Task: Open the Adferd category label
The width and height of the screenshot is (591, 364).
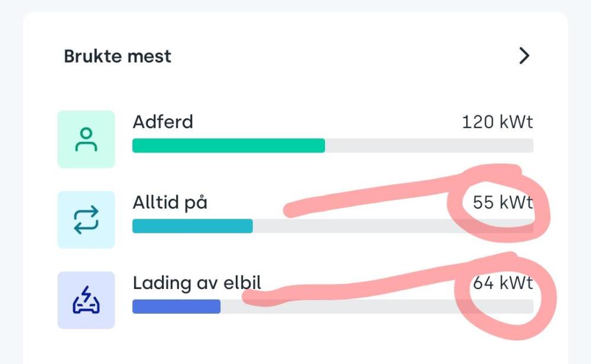Action: pyautogui.click(x=163, y=122)
